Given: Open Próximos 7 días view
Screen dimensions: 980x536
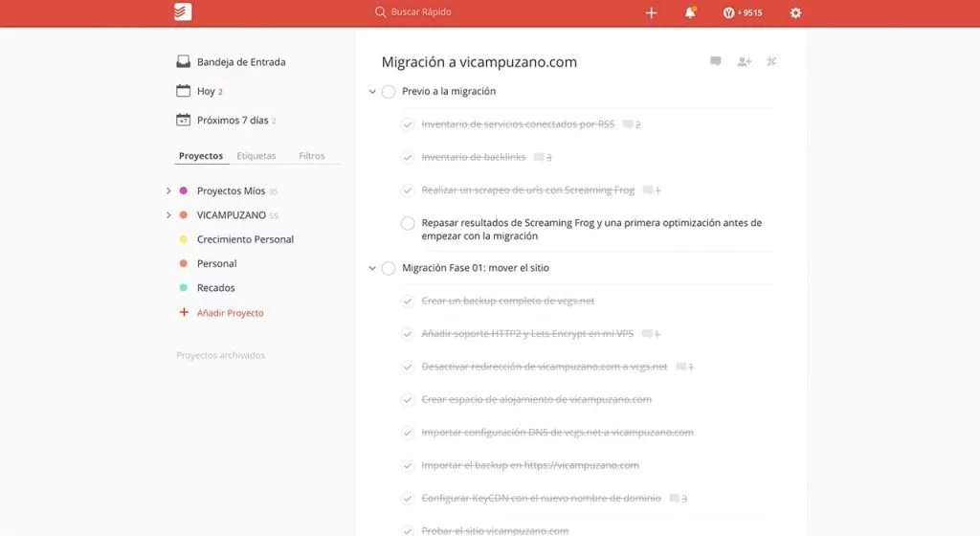Looking at the screenshot, I should point(233,120).
